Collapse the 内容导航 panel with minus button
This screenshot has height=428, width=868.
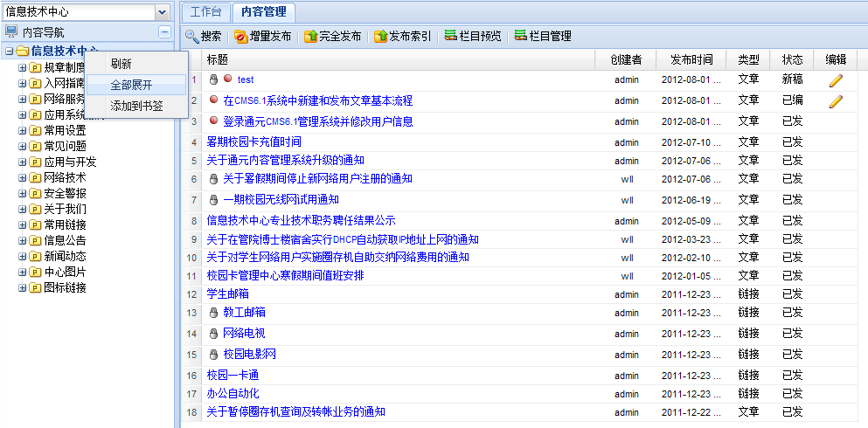click(x=164, y=31)
